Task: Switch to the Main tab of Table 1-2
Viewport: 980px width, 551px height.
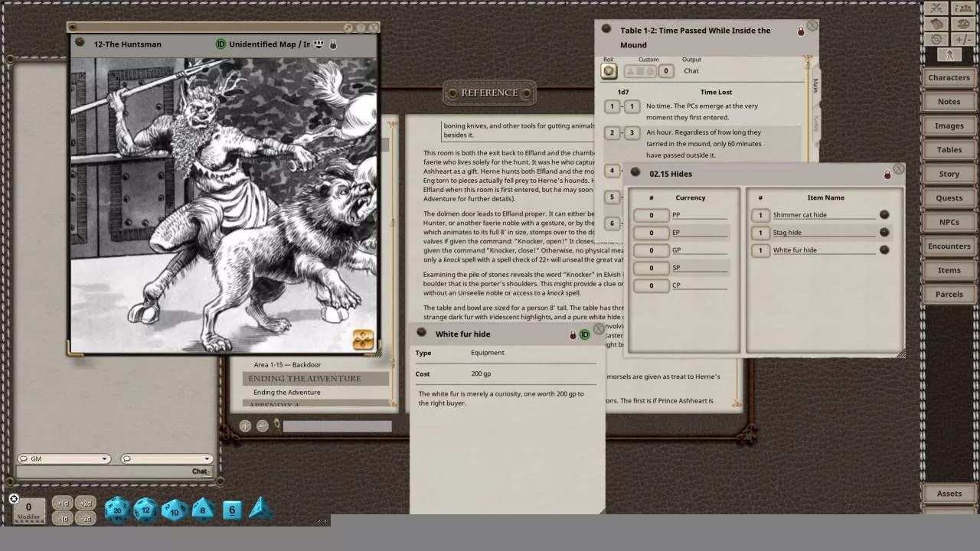Action: pos(815,85)
